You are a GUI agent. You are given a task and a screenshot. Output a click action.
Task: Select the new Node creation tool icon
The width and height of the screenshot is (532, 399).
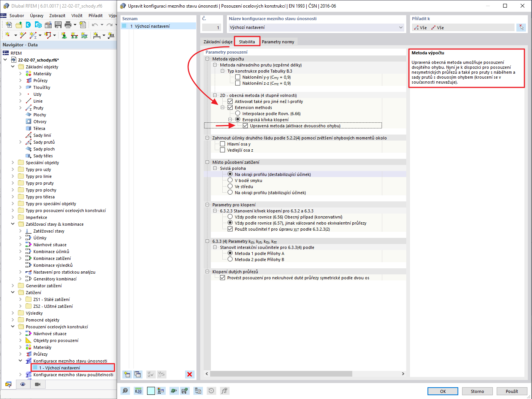[8, 35]
